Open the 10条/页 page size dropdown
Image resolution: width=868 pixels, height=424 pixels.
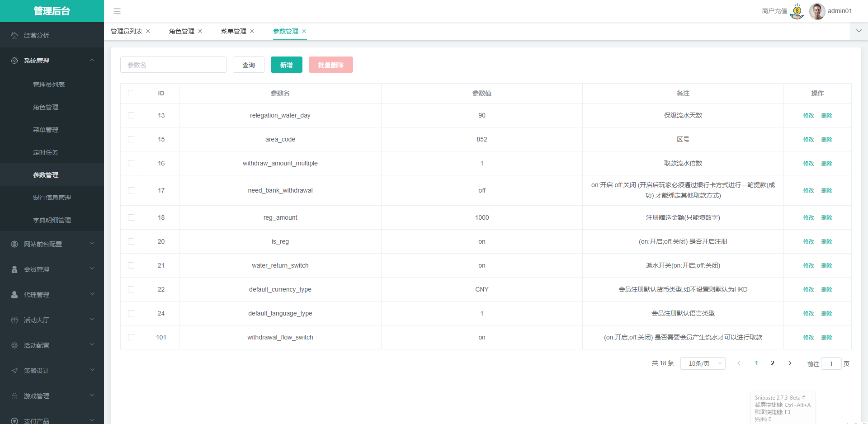[x=703, y=363]
